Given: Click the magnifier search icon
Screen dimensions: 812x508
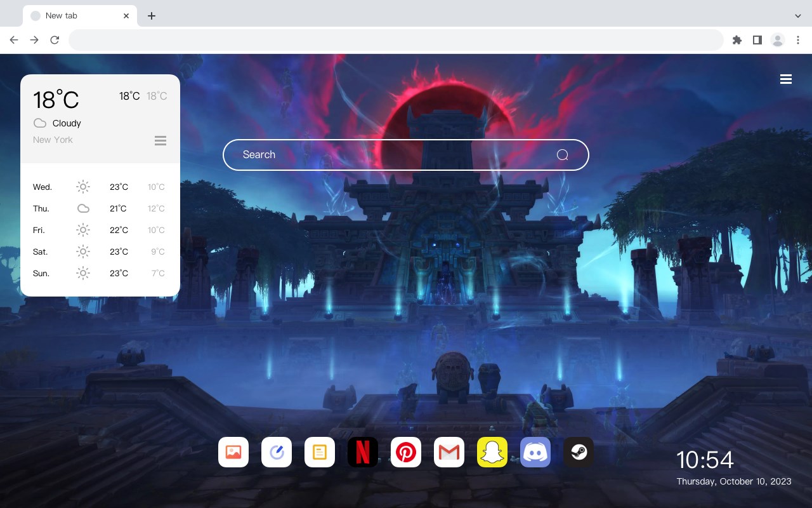Looking at the screenshot, I should click(x=562, y=155).
